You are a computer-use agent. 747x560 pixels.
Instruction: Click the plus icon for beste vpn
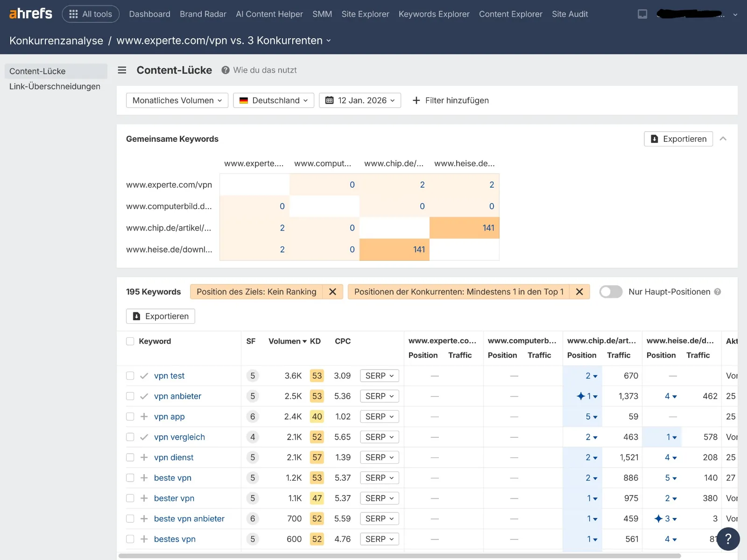pos(144,478)
